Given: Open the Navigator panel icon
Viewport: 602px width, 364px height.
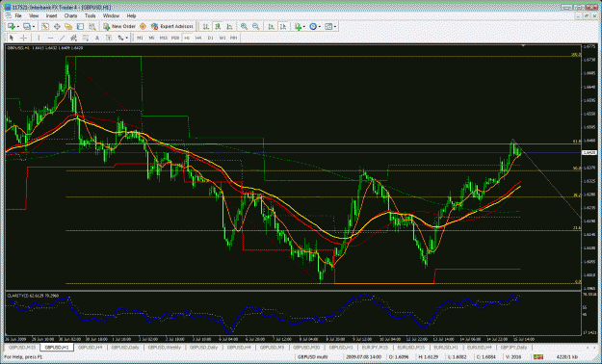Looking at the screenshot, I should point(68,27).
